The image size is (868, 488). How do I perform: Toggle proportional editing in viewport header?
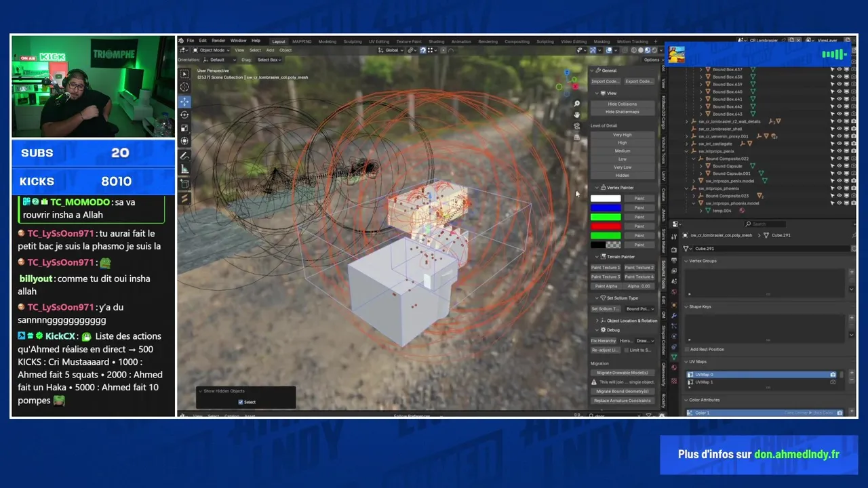click(x=443, y=50)
